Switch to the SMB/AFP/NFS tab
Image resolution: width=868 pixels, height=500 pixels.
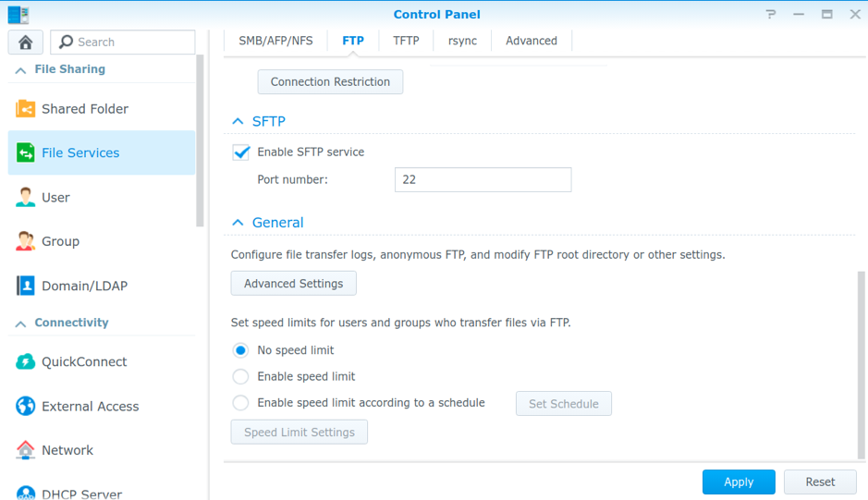(x=275, y=41)
